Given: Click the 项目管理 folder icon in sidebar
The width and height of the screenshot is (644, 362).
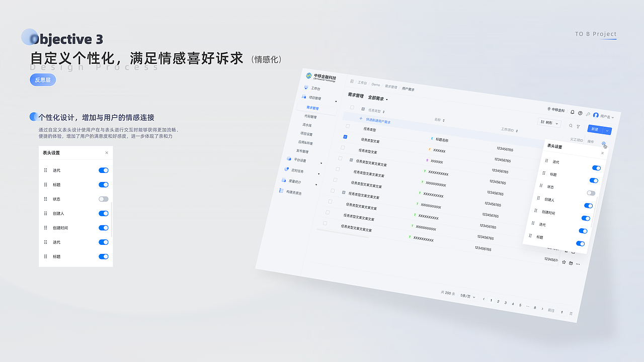Looking at the screenshot, I should [304, 97].
